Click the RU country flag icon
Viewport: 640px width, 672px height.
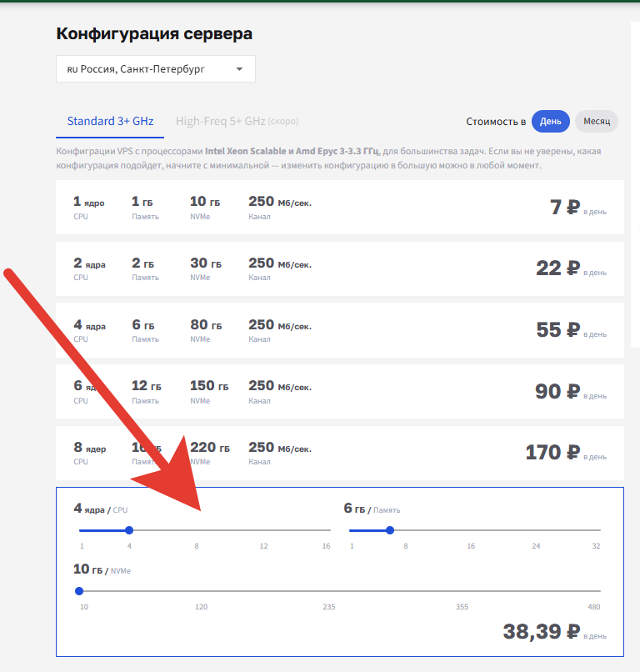(x=72, y=69)
